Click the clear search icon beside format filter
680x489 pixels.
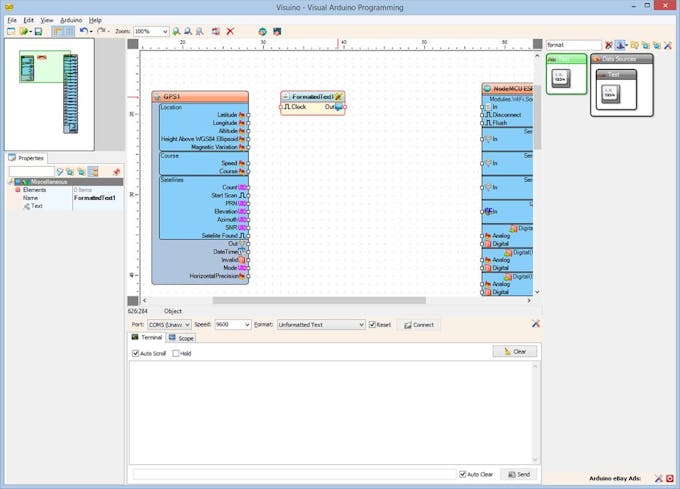point(609,45)
